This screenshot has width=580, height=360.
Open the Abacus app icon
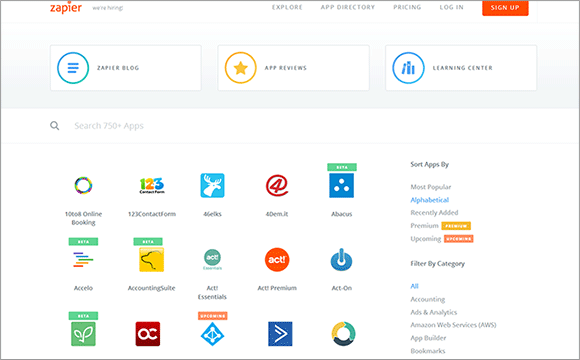click(341, 185)
